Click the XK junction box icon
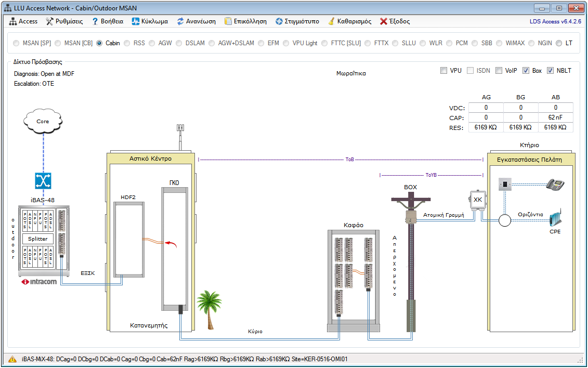The height and width of the screenshot is (368, 588). pyautogui.click(x=477, y=200)
